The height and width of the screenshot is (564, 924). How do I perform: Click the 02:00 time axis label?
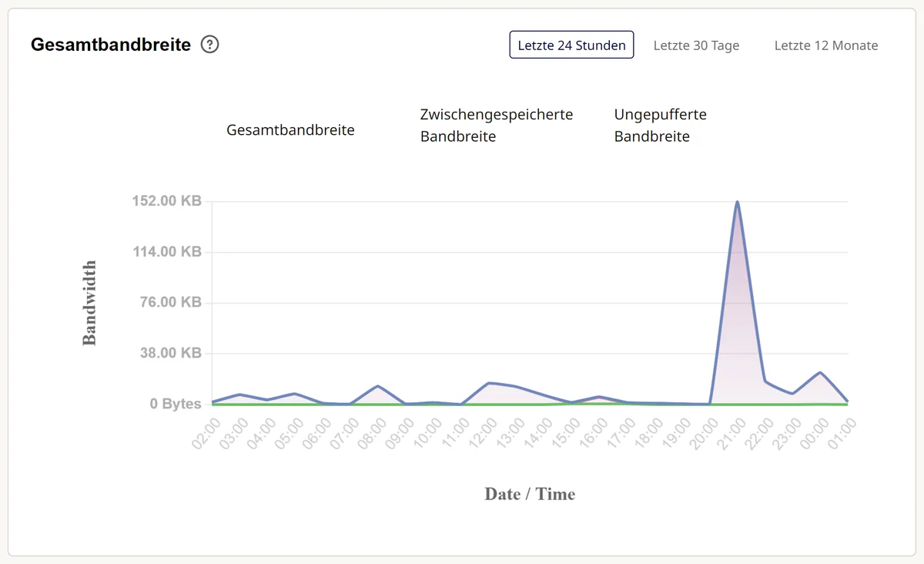206,433
